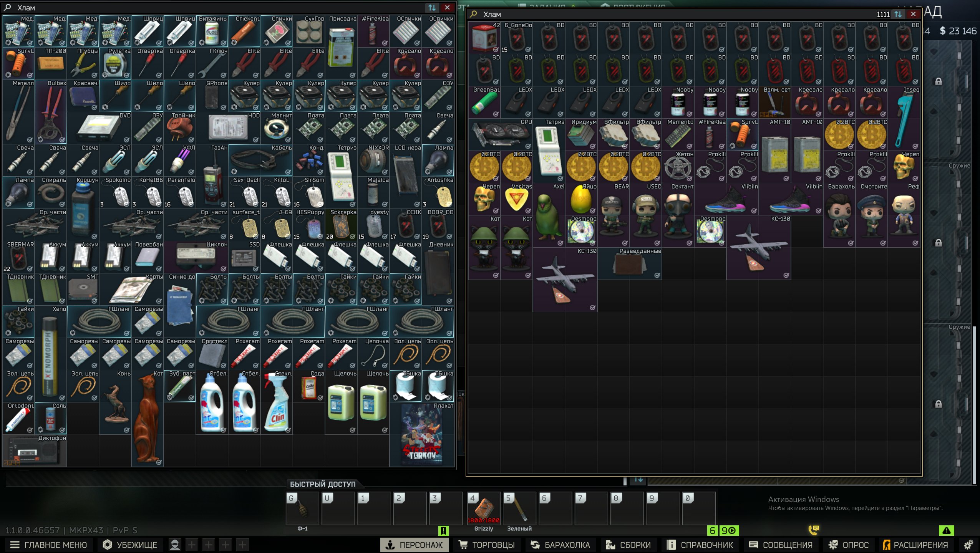Click the stash vertical scrollbar
The height and width of the screenshot is (553, 980).
pos(974,405)
